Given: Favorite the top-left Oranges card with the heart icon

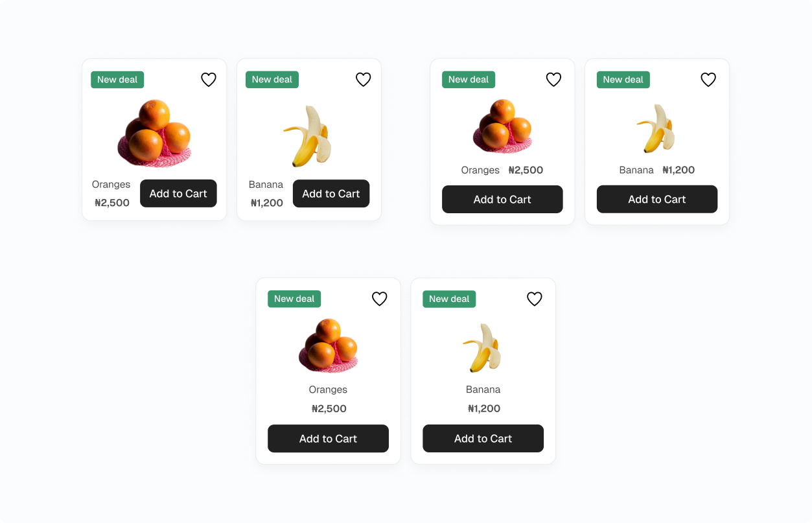Looking at the screenshot, I should click(209, 80).
